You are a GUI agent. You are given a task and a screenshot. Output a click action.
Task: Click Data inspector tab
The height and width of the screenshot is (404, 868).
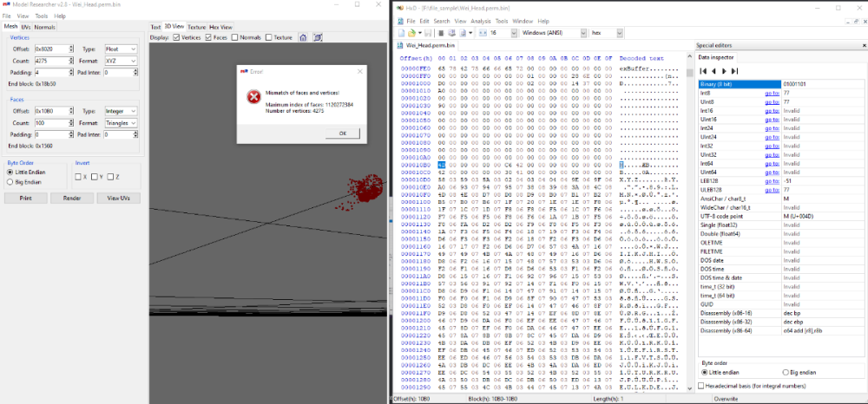pyautogui.click(x=716, y=57)
